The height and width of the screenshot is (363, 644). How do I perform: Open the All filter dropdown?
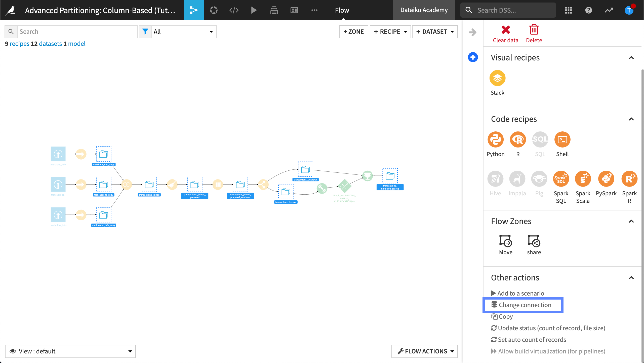(184, 31)
